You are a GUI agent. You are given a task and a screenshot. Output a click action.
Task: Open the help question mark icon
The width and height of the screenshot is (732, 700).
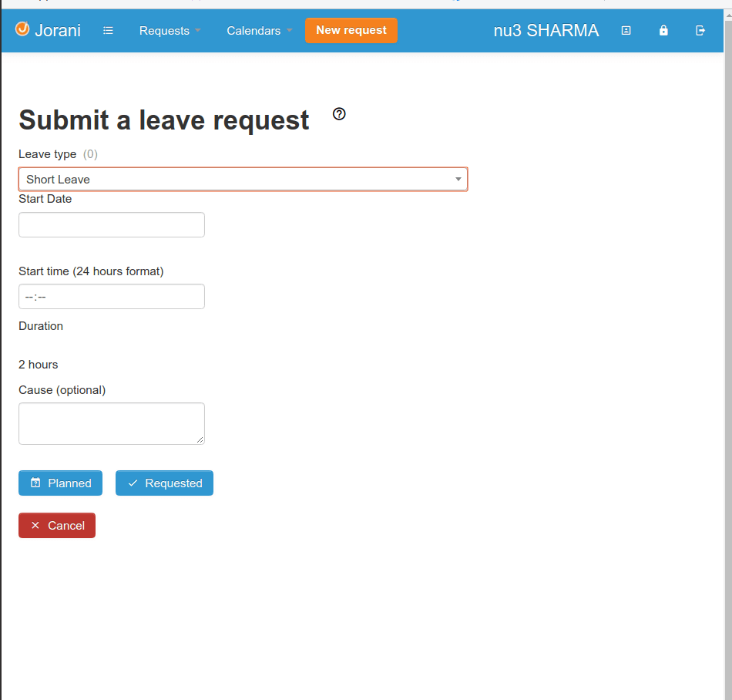(x=339, y=114)
